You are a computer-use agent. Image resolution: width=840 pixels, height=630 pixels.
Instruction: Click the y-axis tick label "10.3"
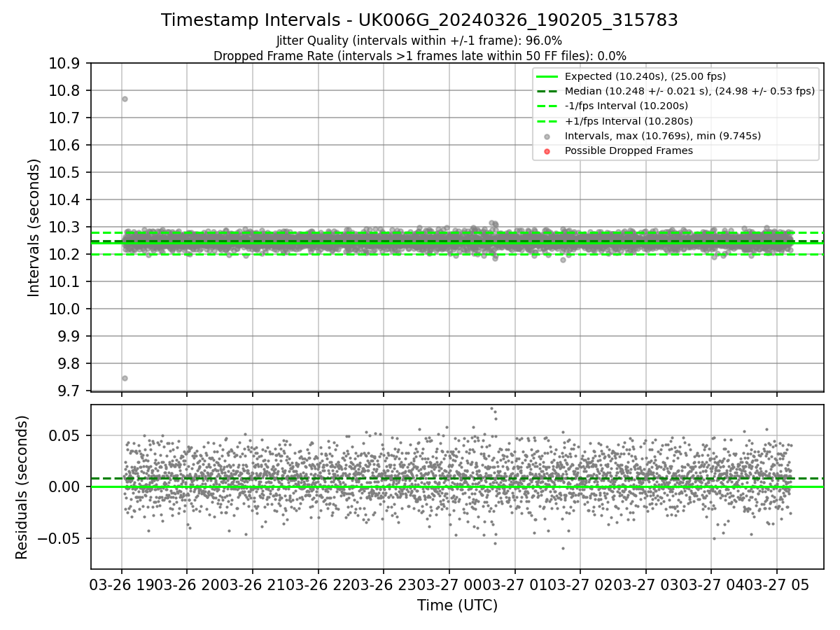tap(65, 227)
